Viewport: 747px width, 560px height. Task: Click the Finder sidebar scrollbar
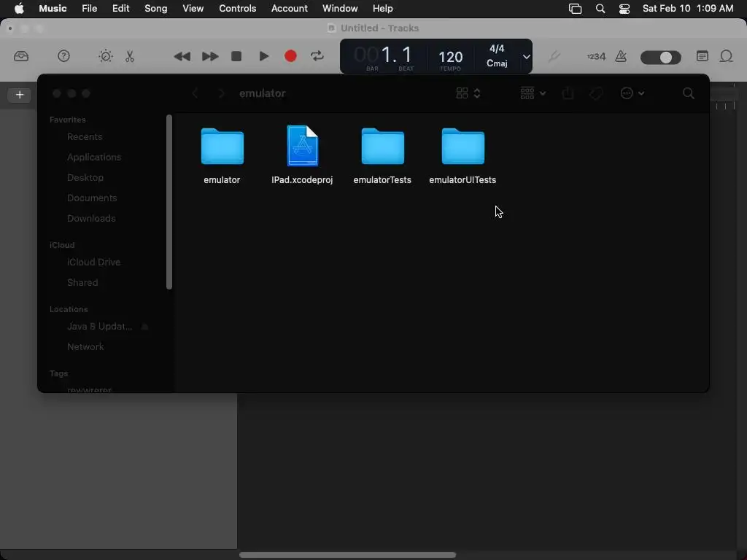(169, 202)
